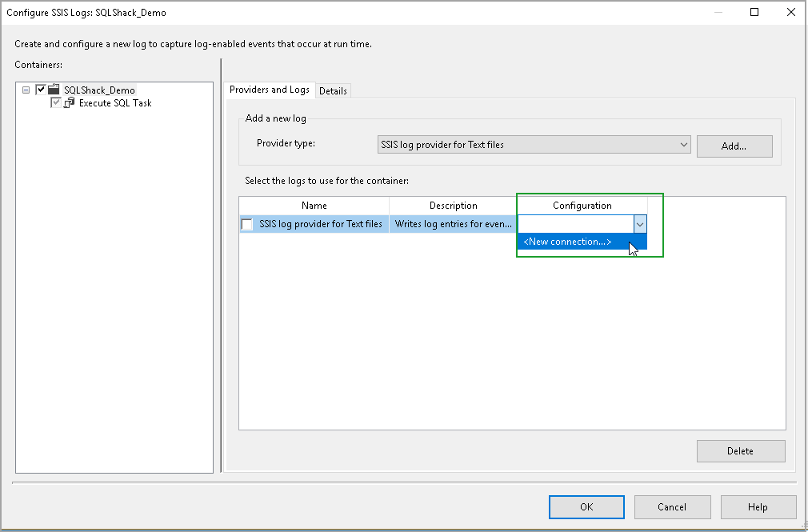Click the SQLShack_Demo package folder icon
The width and height of the screenshot is (808, 532).
coord(54,90)
